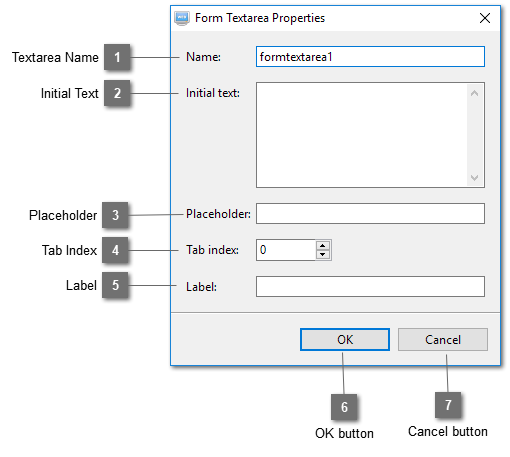The width and height of the screenshot is (510, 457).
Task: Increase Tab index with up arrow
Action: pos(323,245)
